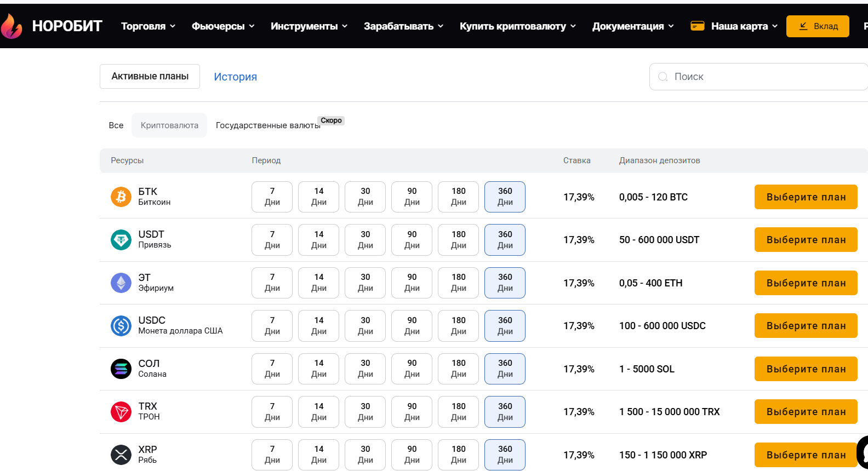Click the 100 - 600 000 USDC range
This screenshot has height=471, width=868.
[x=663, y=326]
